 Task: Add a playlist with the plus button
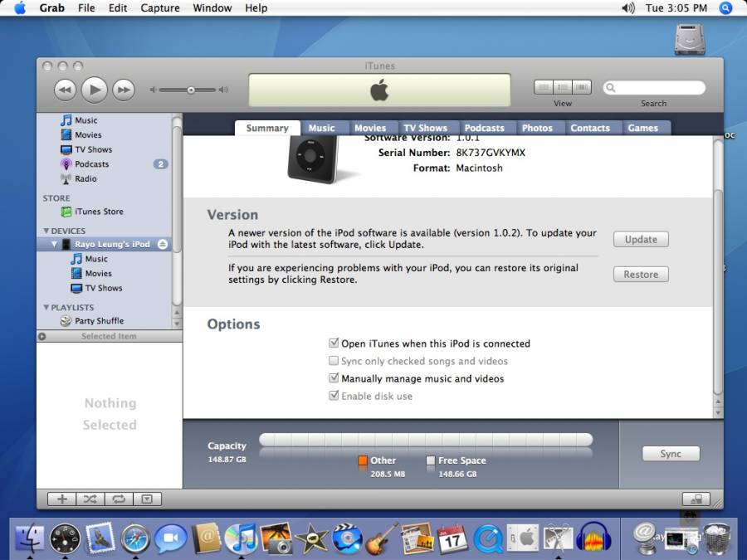(x=62, y=499)
